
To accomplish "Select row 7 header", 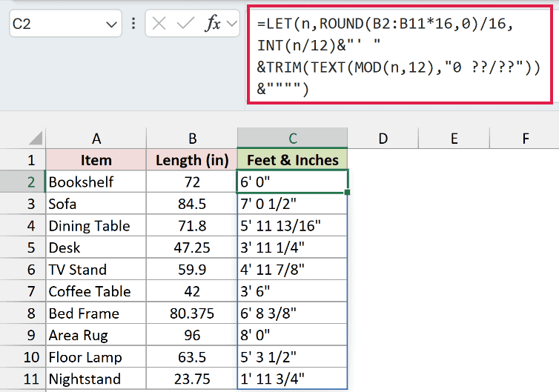I will point(23,291).
